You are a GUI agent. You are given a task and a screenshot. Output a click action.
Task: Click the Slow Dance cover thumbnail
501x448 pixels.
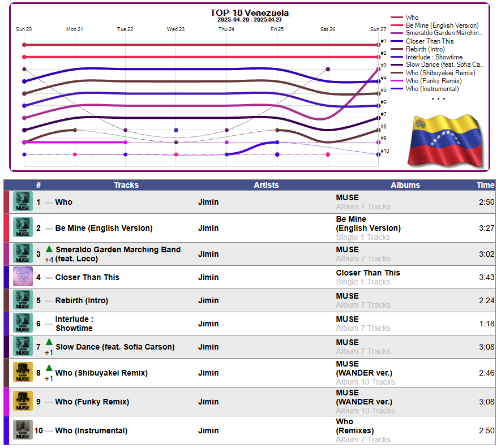click(x=23, y=346)
